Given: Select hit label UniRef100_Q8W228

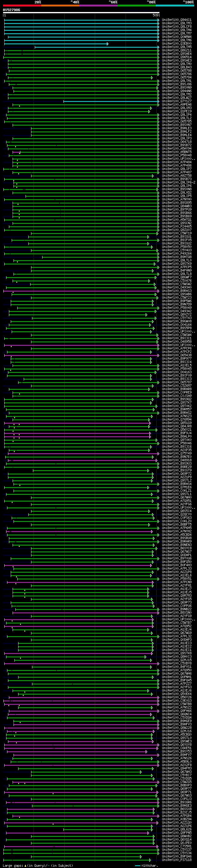Looking at the screenshot, I should click(x=176, y=728).
